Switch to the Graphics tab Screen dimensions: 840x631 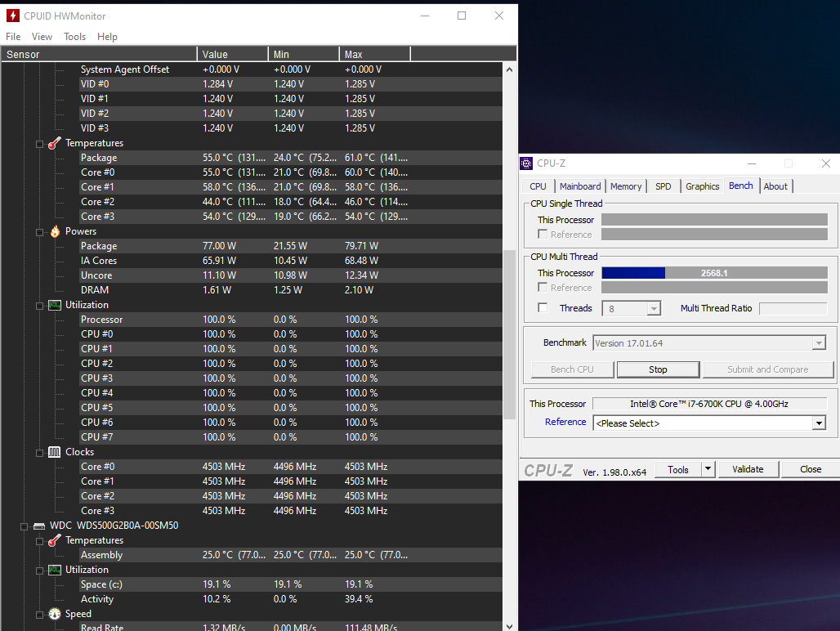click(x=703, y=186)
